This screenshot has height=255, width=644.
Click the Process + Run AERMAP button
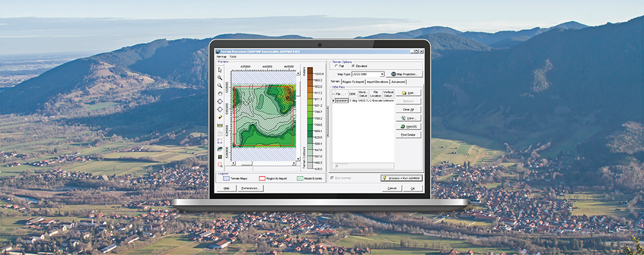point(401,178)
